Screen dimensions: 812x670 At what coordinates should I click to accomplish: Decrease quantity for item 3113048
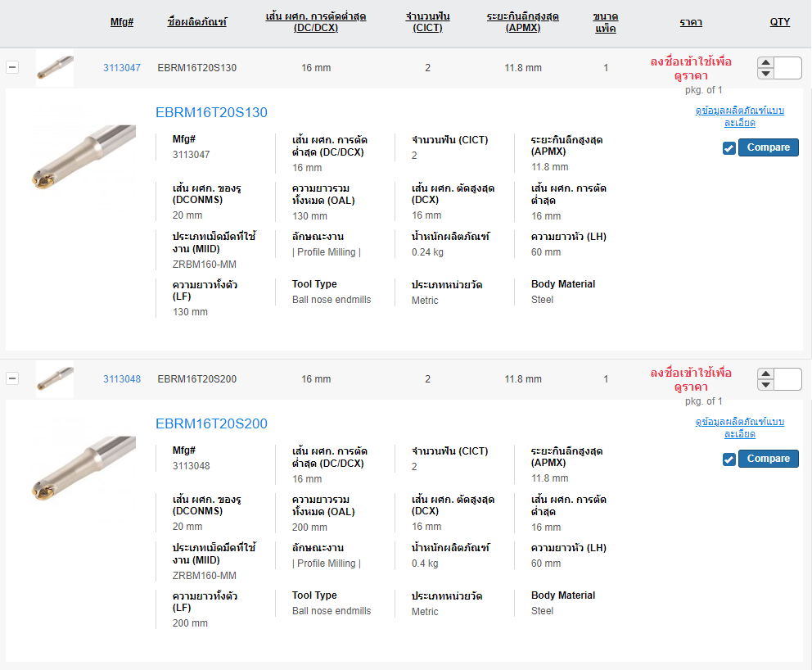(766, 385)
